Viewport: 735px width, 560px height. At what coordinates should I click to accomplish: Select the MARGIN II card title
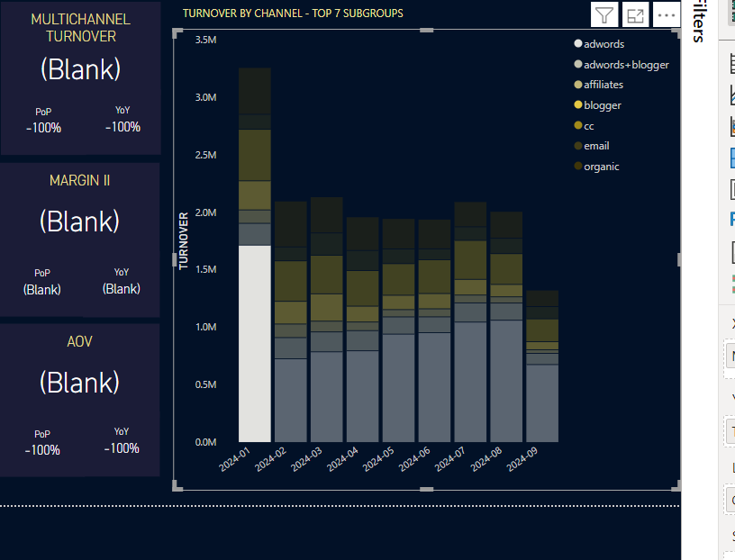(x=79, y=180)
